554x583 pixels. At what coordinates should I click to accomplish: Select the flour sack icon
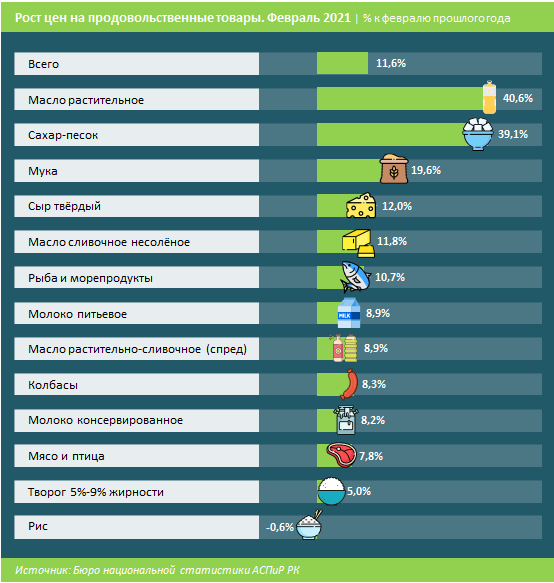click(x=394, y=169)
